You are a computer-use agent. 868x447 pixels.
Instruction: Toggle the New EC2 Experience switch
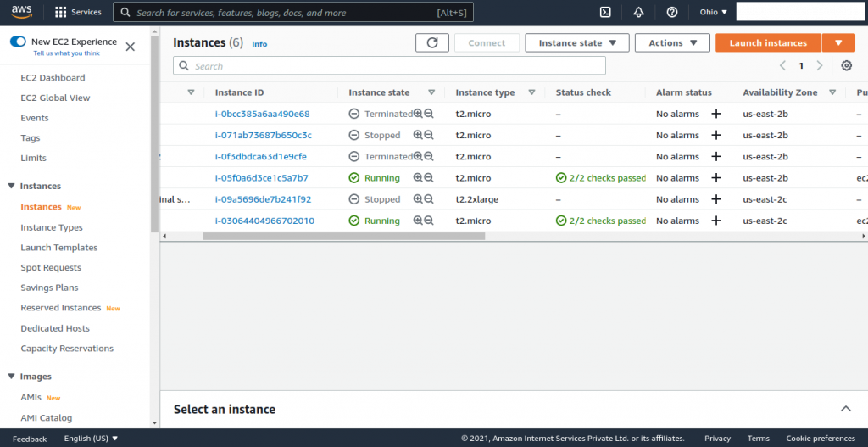tap(19, 42)
